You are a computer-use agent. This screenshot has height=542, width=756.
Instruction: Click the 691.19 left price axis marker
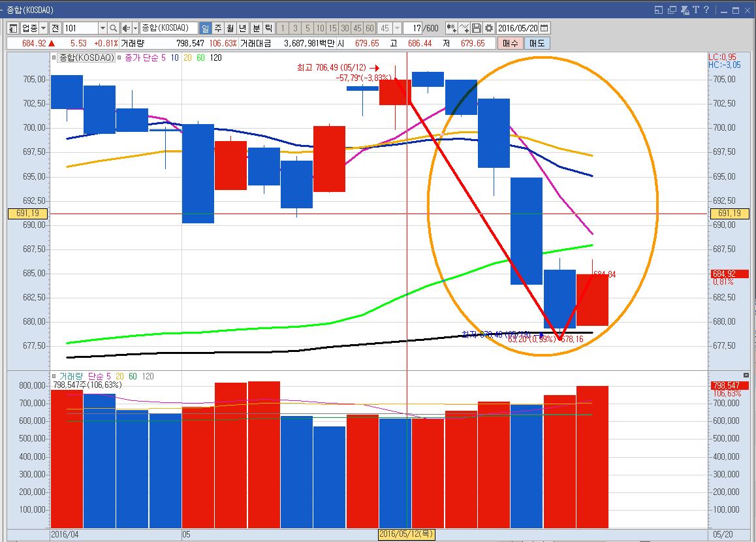[27, 213]
